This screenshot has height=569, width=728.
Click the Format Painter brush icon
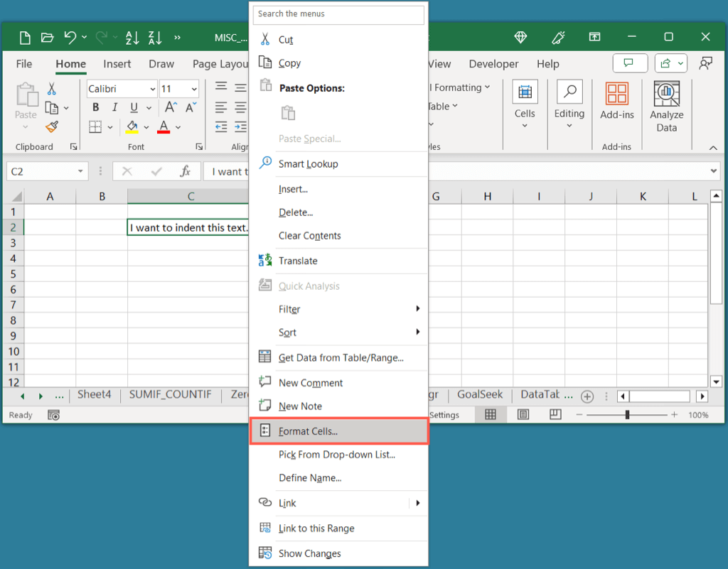point(52,127)
